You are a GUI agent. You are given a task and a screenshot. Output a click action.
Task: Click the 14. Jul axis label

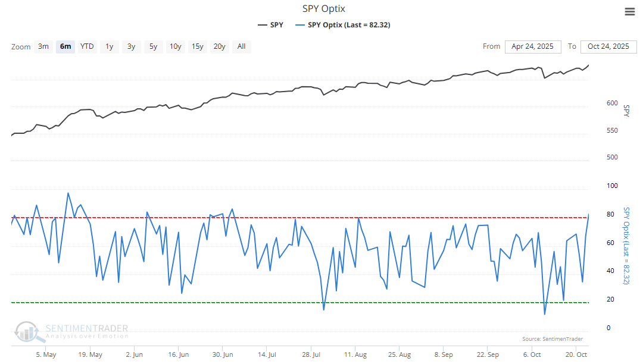coord(267,354)
